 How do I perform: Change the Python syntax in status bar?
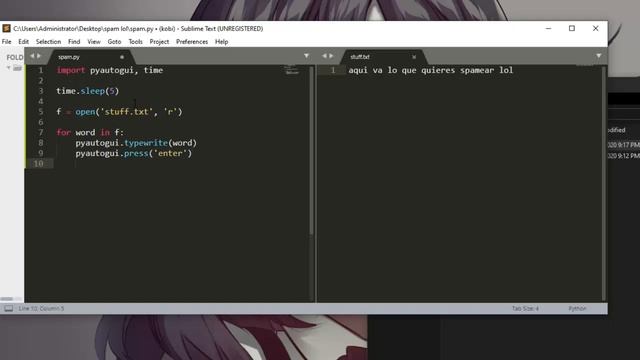click(x=577, y=309)
